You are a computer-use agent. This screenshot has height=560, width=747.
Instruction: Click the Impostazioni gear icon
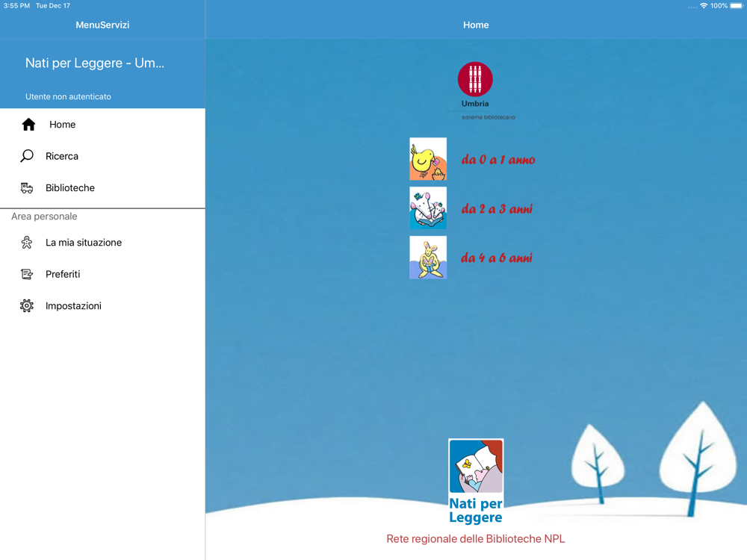[x=27, y=305]
